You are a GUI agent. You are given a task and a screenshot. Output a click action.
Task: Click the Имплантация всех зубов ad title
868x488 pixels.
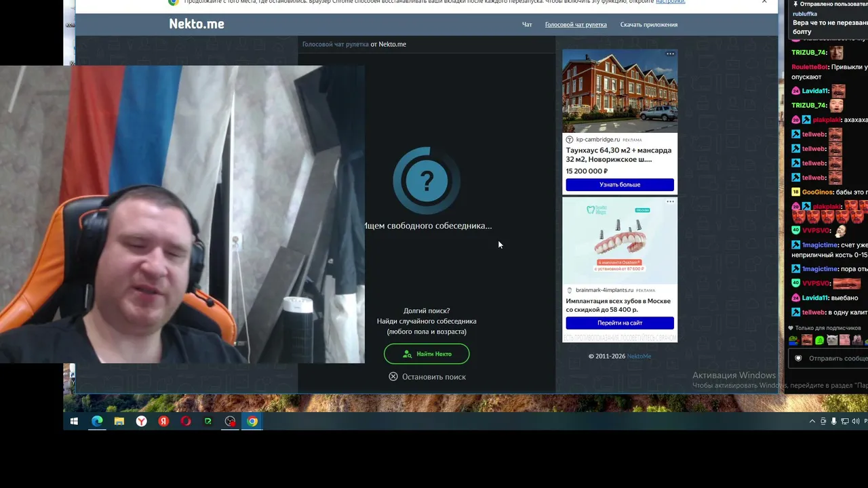coord(618,305)
